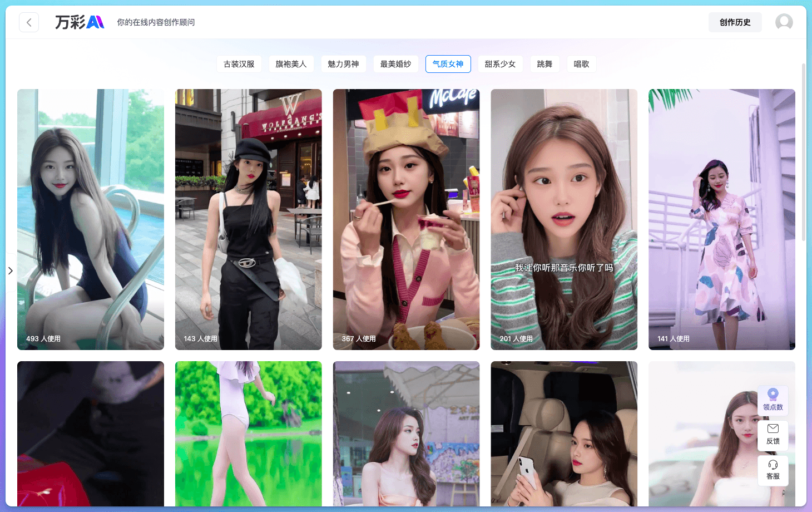This screenshot has width=812, height=512.
Task: Select the template with 201 人使用
Action: (564, 219)
